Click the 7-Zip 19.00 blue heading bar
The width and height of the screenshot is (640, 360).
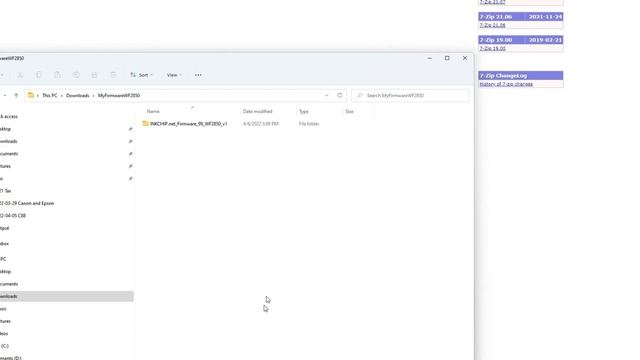pyautogui.click(x=521, y=40)
